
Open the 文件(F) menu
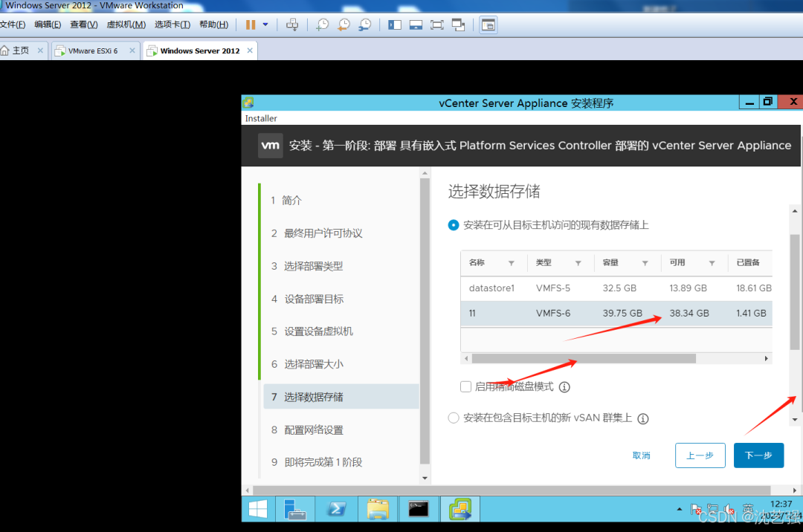tap(13, 25)
